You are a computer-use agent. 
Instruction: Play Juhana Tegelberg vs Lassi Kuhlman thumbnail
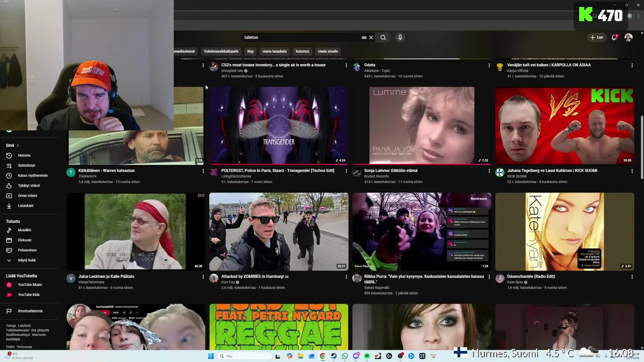(x=565, y=126)
